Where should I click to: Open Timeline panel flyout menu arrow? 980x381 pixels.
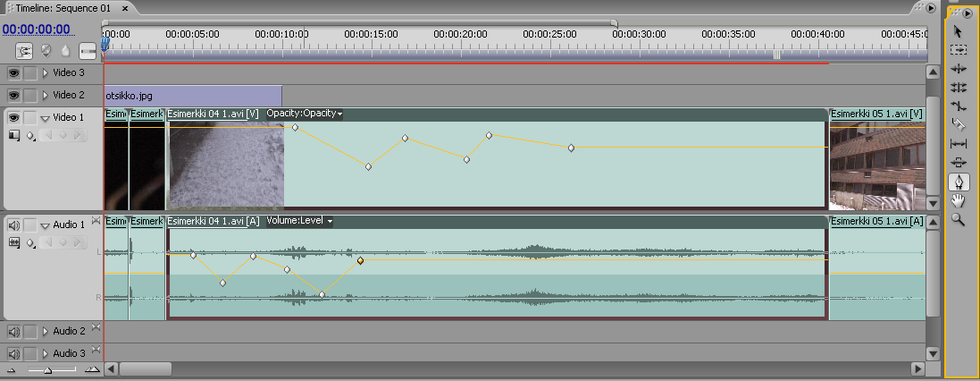pos(931,7)
